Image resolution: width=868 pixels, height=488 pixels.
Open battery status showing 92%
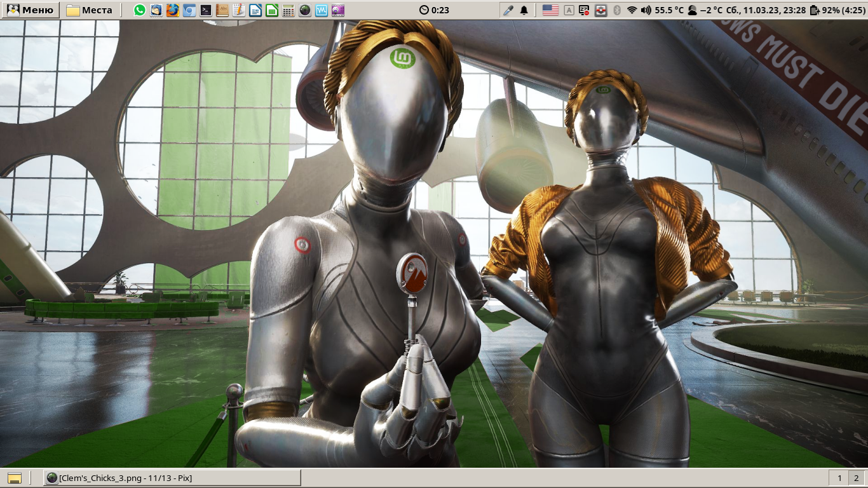(x=837, y=10)
